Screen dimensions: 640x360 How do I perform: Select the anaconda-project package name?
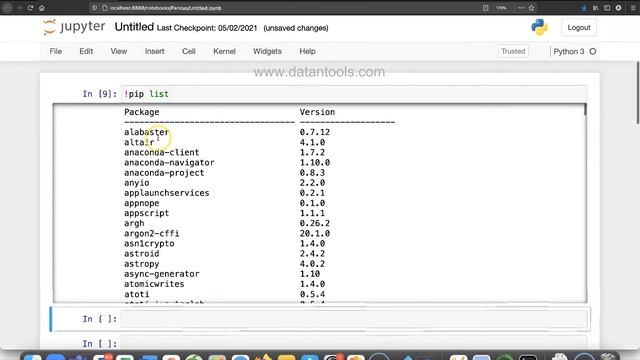click(x=164, y=173)
